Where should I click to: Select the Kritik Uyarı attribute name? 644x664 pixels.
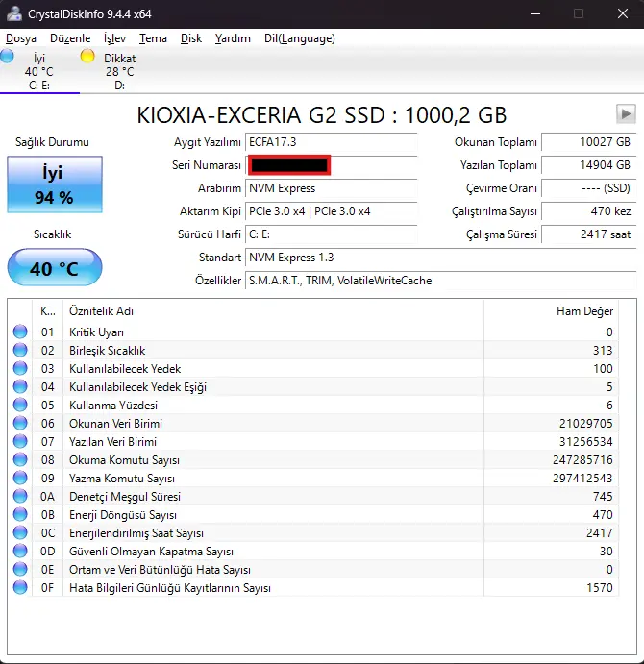tap(96, 332)
